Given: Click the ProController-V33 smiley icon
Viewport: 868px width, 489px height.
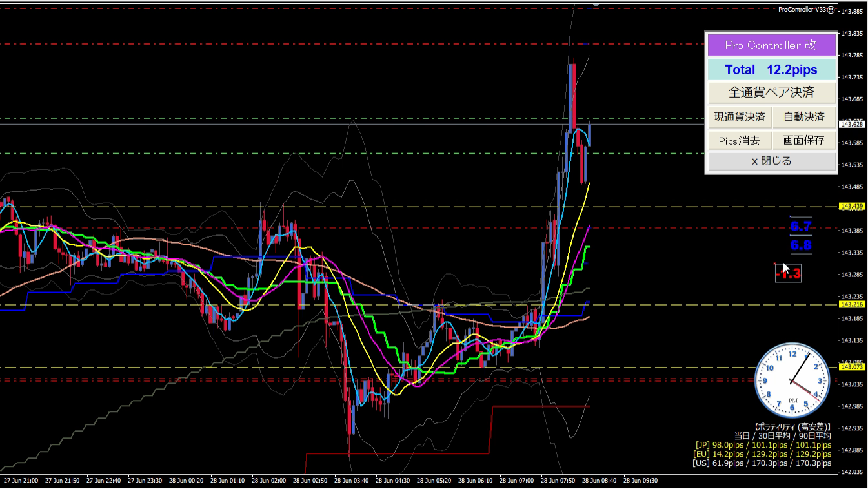Looking at the screenshot, I should click(831, 10).
